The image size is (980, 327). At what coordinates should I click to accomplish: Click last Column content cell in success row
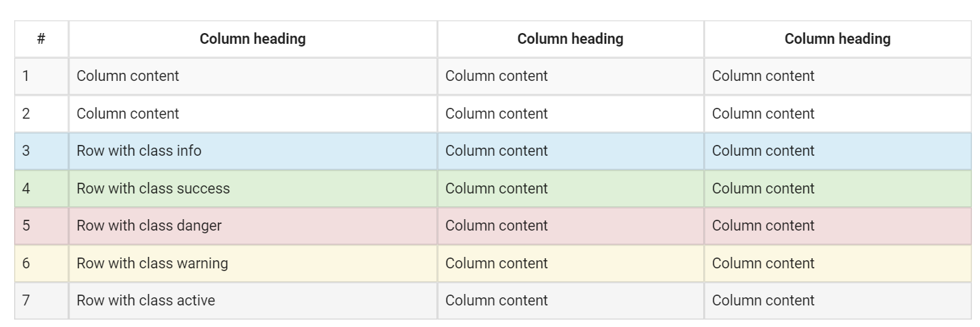[837, 189]
